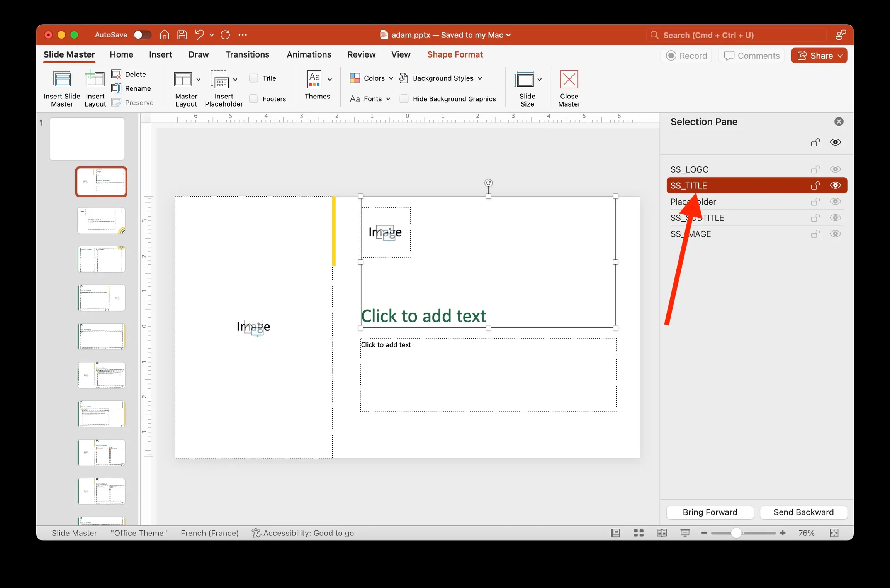Hide the SS_LOGO object
The image size is (890, 588).
pyautogui.click(x=835, y=169)
